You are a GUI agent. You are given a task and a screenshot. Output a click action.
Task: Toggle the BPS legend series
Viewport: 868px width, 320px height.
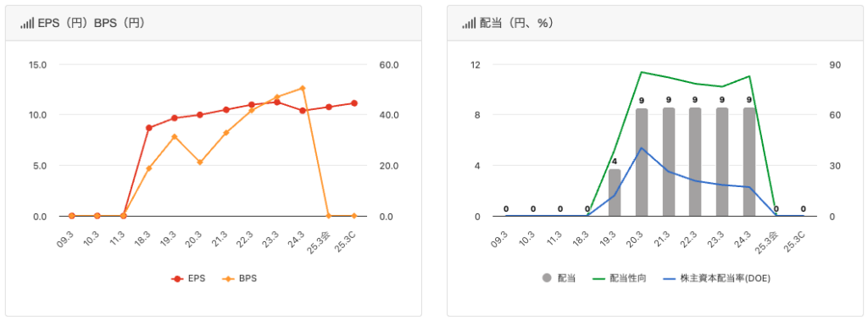coord(240,279)
